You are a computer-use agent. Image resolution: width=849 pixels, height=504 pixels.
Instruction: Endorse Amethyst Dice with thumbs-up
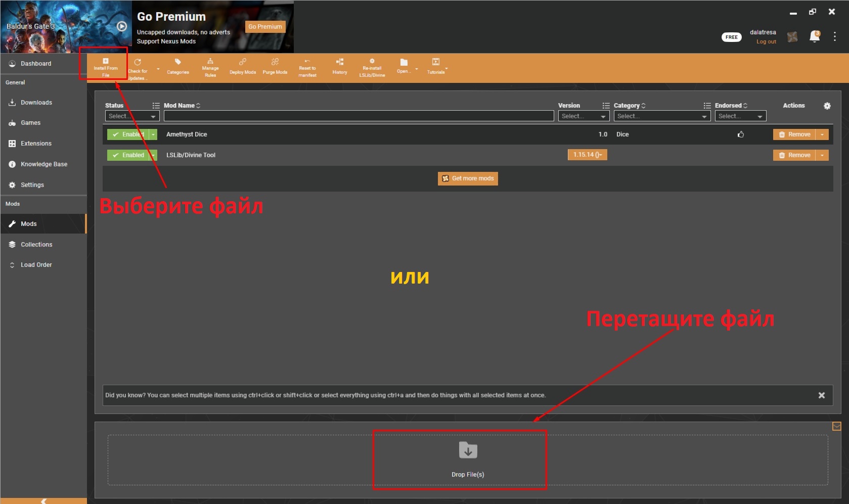click(741, 134)
